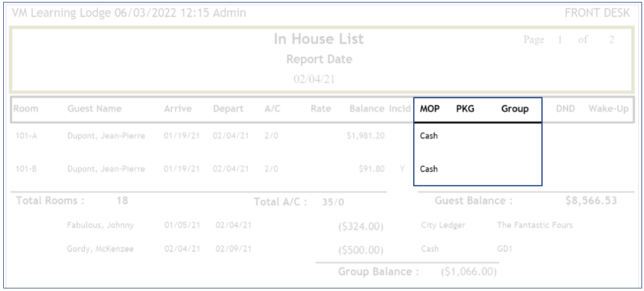Select guest Gordy, McKenzie
The width and height of the screenshot is (644, 291).
tap(100, 249)
